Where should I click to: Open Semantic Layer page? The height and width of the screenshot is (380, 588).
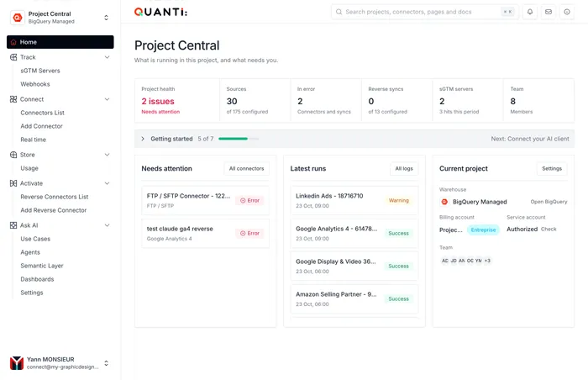(42, 266)
